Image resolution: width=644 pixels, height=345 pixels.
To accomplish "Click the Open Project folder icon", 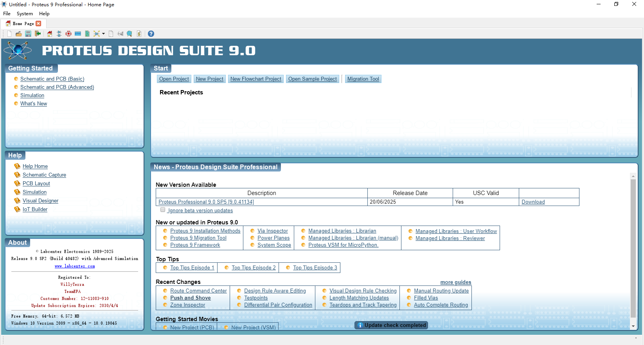I will tap(18, 34).
